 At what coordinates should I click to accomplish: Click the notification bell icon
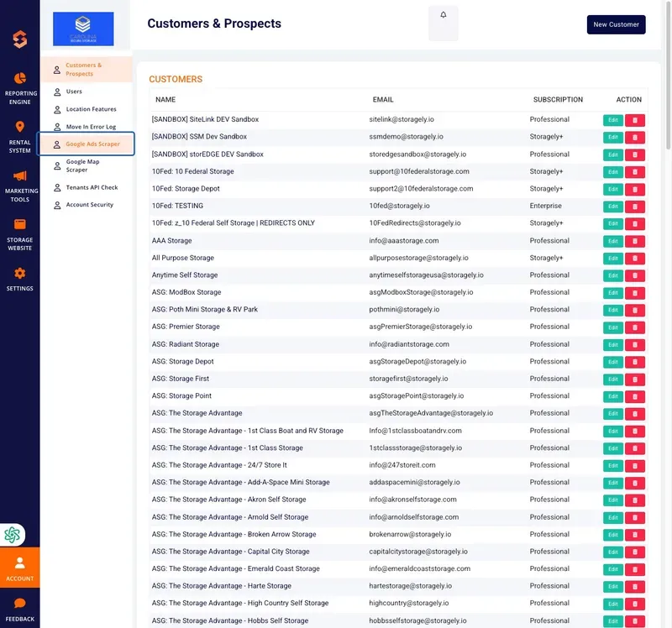pyautogui.click(x=444, y=15)
